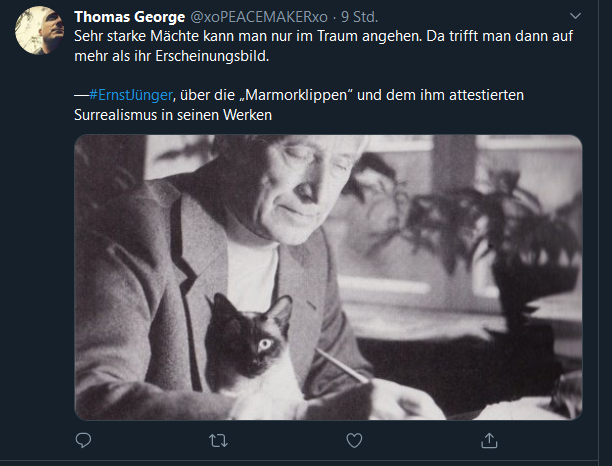Image resolution: width=612 pixels, height=466 pixels.
Task: Click the quoted word „Marmorklippen“ in the tweet
Action: pos(296,95)
